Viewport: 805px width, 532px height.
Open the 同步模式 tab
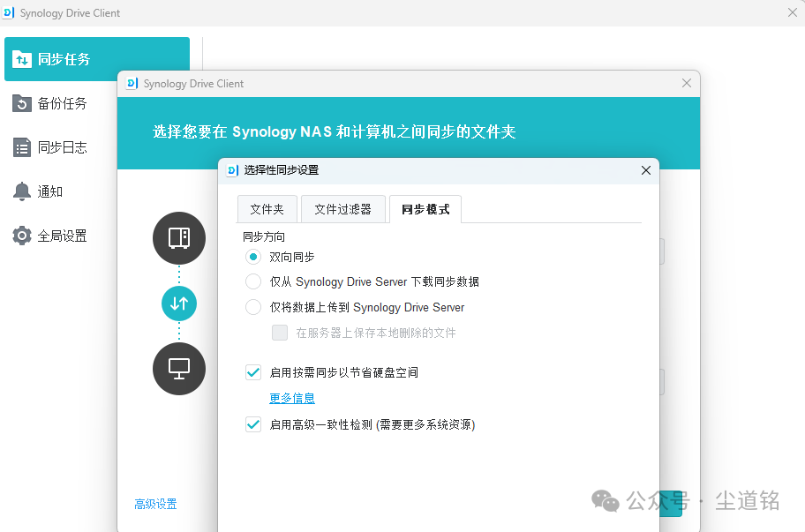(425, 209)
